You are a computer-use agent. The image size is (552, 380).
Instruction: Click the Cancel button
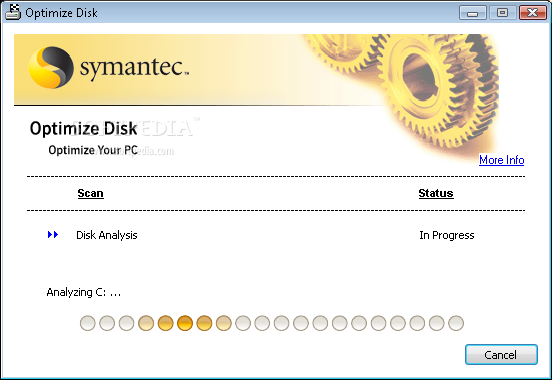point(501,354)
